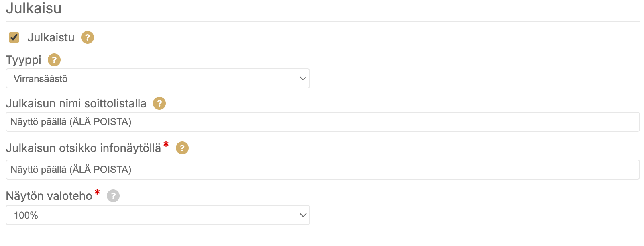Show help for Julkaisun otsikko infonäytöllä
Screen dimensions: 644x246
click(182, 148)
